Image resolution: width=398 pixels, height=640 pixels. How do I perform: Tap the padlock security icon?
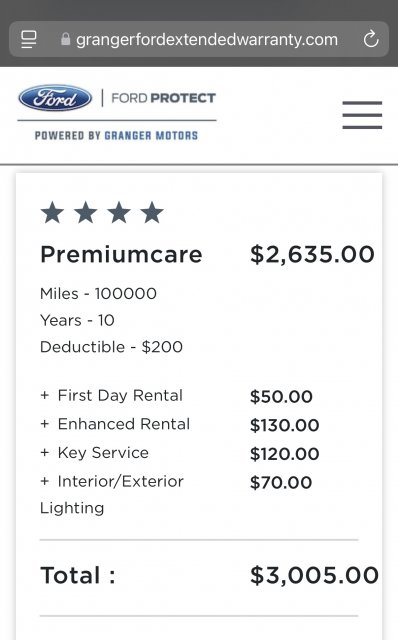65,39
